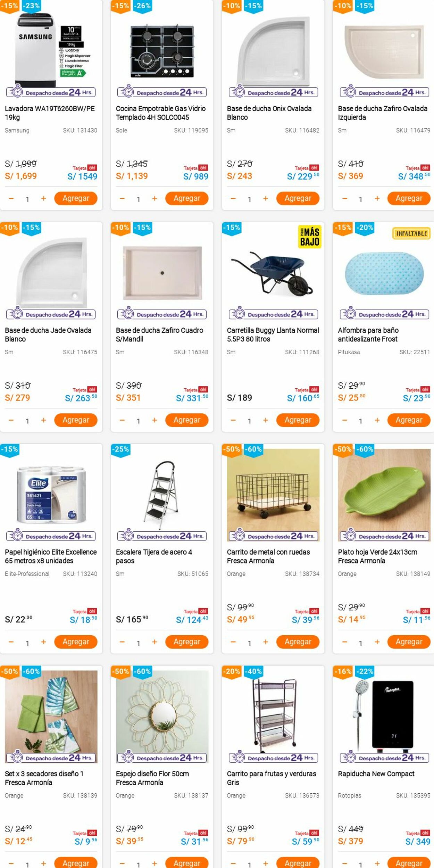Click Agregar for Escalera Tijera de acero
Screen dimensions: 434x868
pyautogui.click(x=187, y=642)
